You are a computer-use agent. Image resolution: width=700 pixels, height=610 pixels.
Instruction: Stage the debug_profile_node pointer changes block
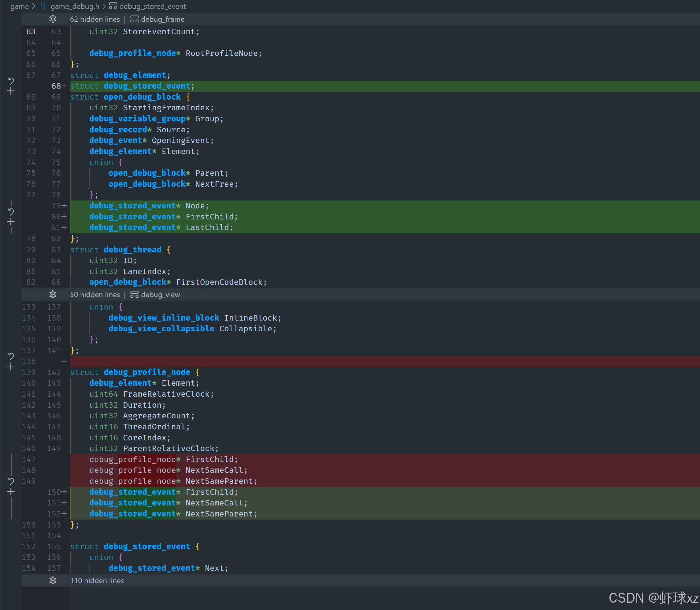pos(11,491)
